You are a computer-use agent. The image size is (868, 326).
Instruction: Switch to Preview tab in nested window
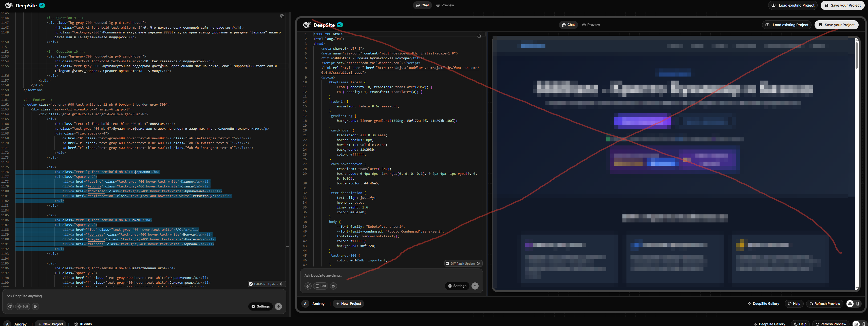[x=591, y=25]
